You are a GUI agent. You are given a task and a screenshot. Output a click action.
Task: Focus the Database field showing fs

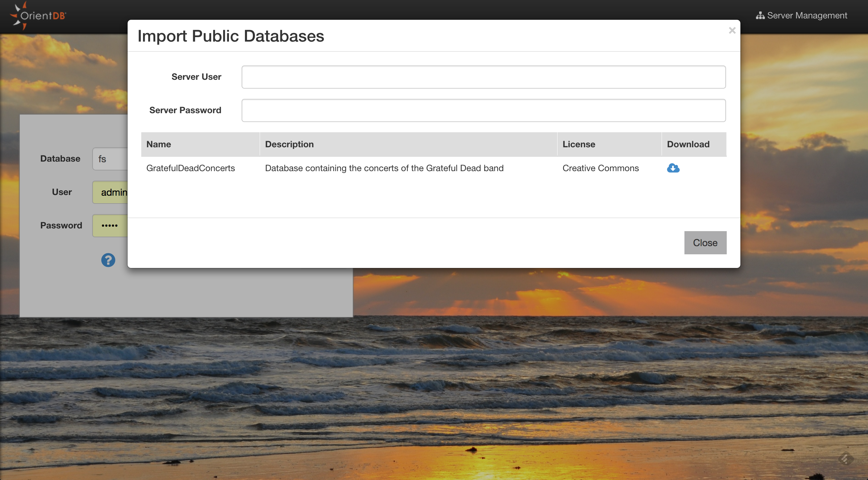109,159
